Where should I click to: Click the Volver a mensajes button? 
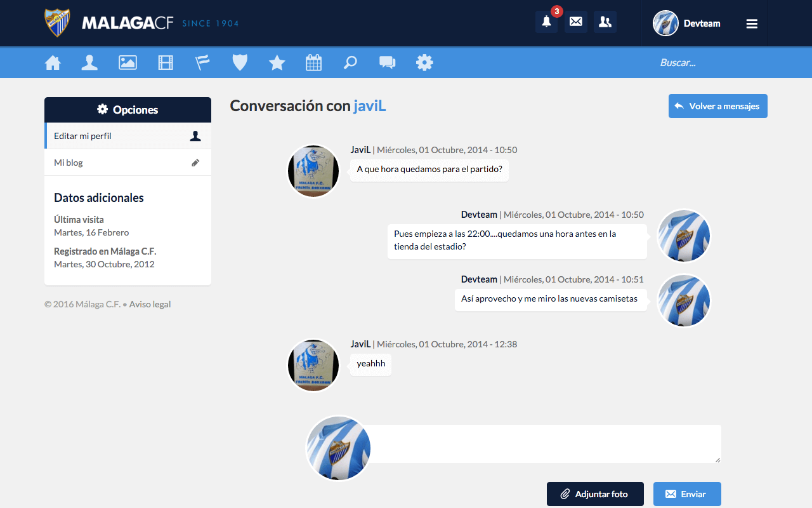pyautogui.click(x=717, y=106)
